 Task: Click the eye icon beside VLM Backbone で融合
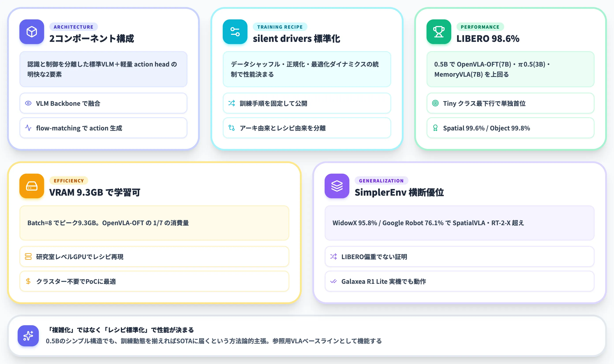click(28, 103)
